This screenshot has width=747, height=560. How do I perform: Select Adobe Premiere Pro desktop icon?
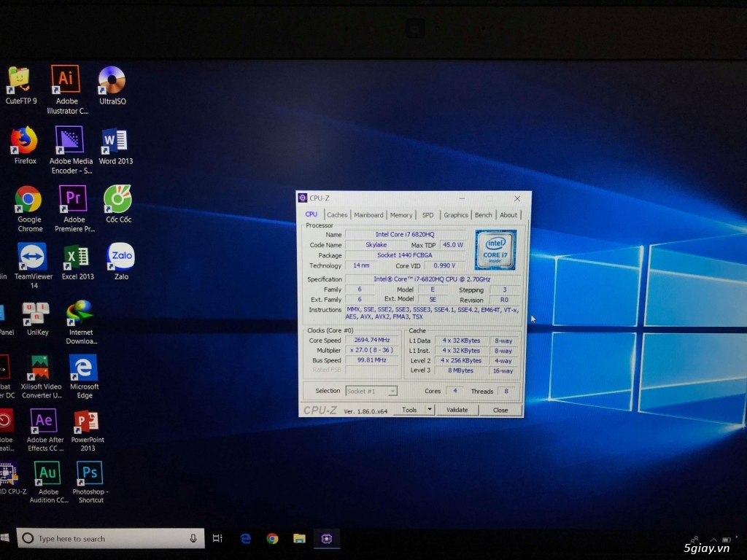click(x=74, y=209)
